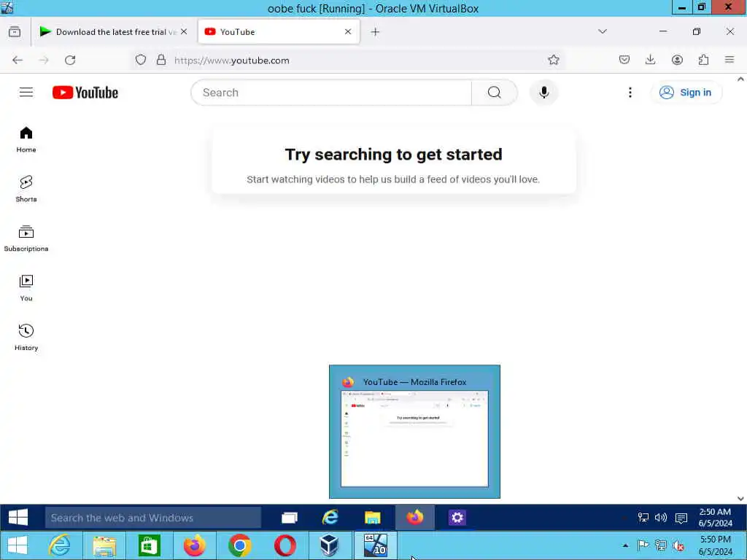Launch Google Chrome from host taskbar
Screen dimensions: 747x560
(x=239, y=545)
